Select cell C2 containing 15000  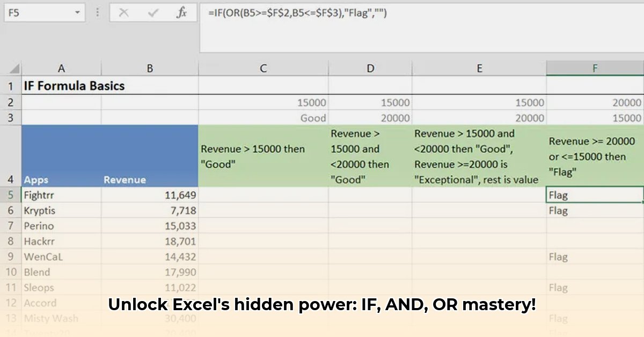(263, 102)
